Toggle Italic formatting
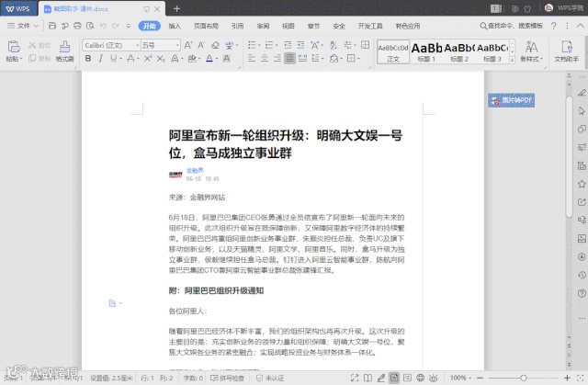Viewport: 588px width, 385px height. [100, 58]
